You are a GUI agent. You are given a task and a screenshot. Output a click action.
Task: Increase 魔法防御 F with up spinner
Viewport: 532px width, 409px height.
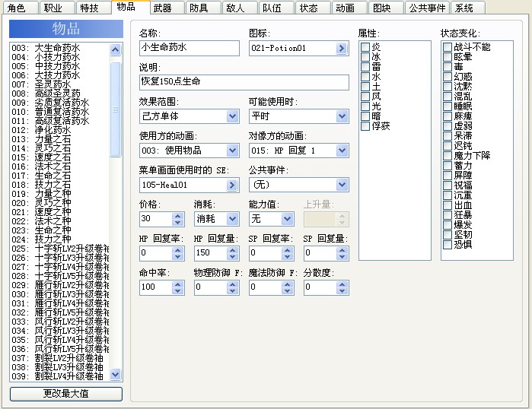[x=288, y=284]
